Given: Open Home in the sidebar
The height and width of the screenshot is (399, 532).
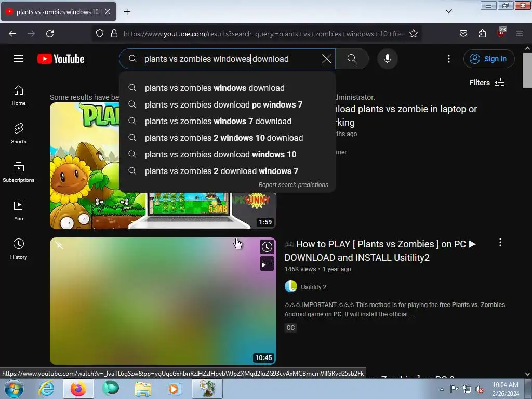Looking at the screenshot, I should point(19,96).
